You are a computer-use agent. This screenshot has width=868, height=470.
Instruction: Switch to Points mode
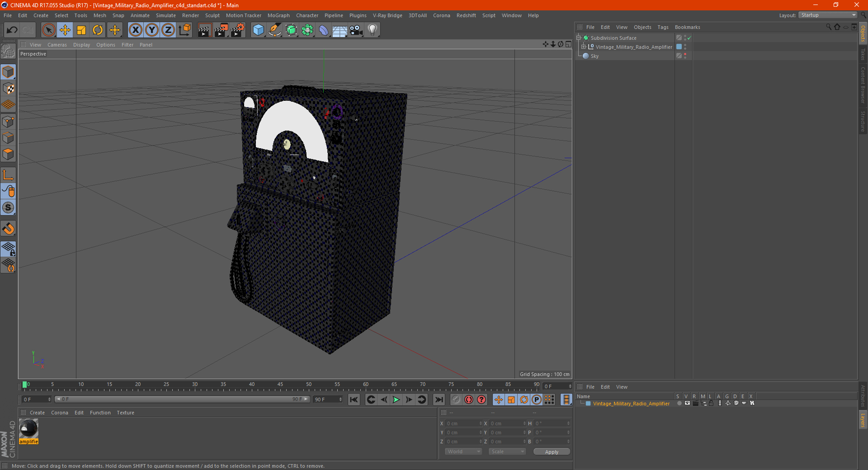point(8,121)
